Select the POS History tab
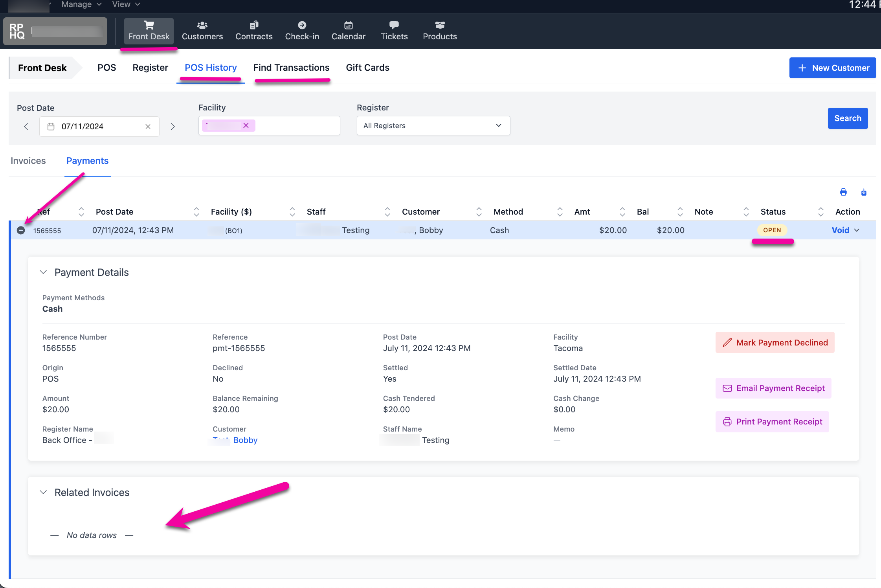 click(211, 68)
